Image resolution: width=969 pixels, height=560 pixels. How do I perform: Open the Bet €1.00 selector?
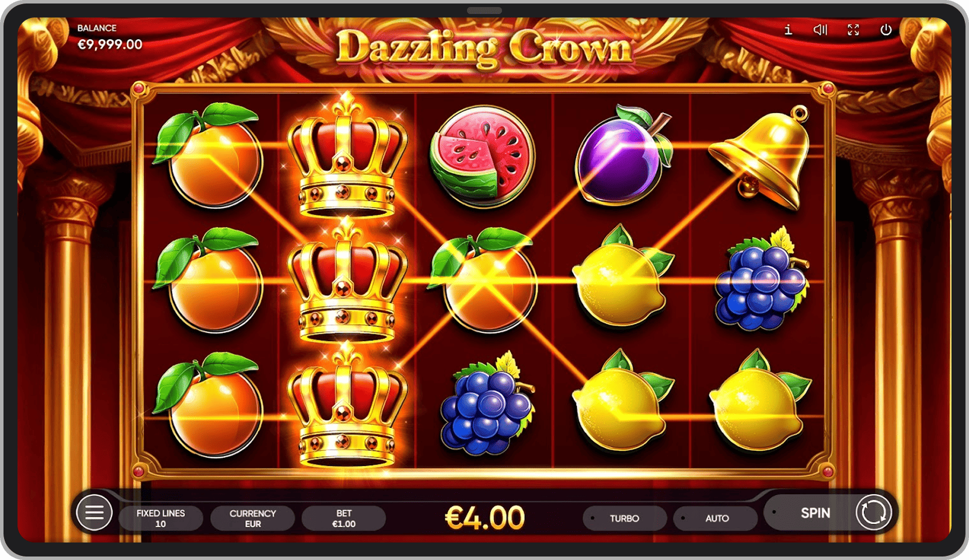coord(344,518)
